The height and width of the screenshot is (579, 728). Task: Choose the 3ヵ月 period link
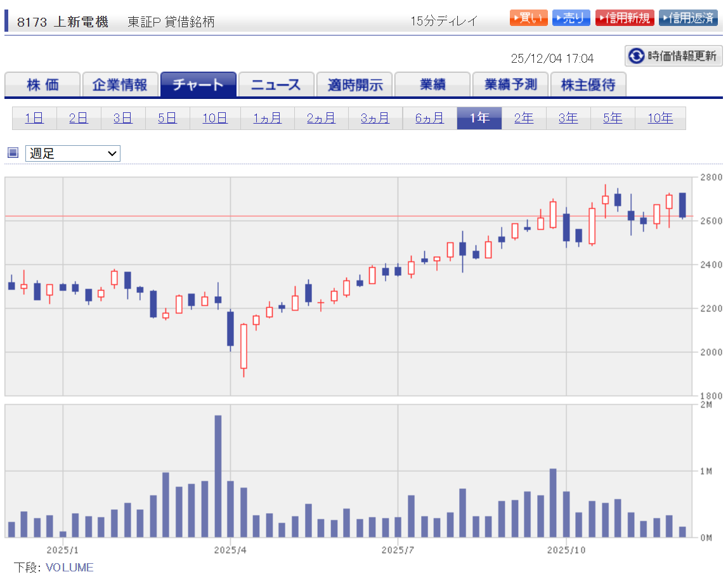click(x=375, y=118)
